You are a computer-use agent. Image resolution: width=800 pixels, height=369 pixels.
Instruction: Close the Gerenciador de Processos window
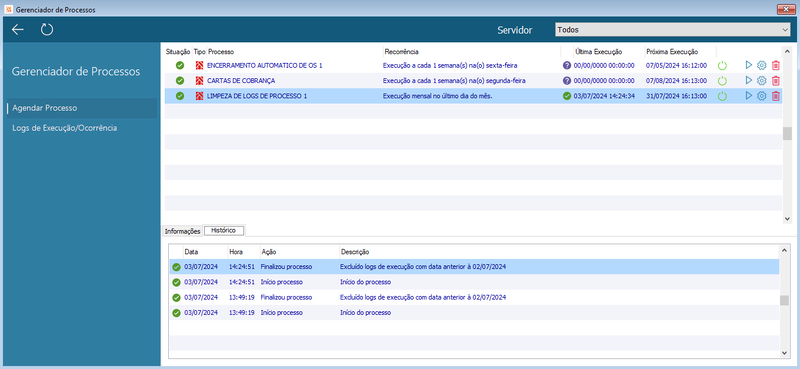point(785,10)
